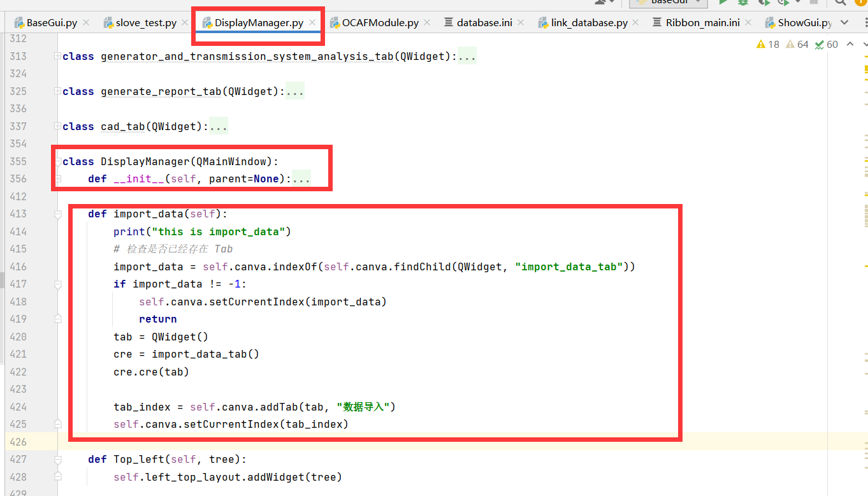Image resolution: width=868 pixels, height=496 pixels.
Task: Close the database.ini tab
Action: [x=521, y=22]
